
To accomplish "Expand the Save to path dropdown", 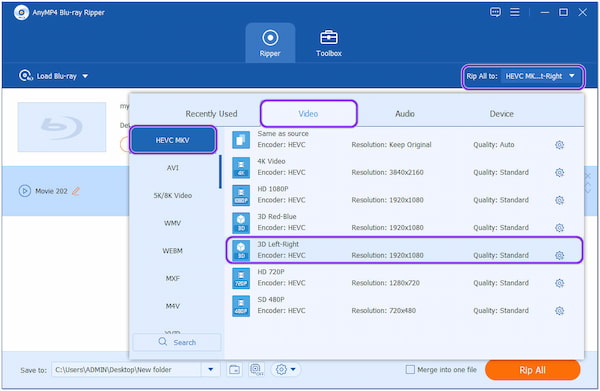I will 210,370.
